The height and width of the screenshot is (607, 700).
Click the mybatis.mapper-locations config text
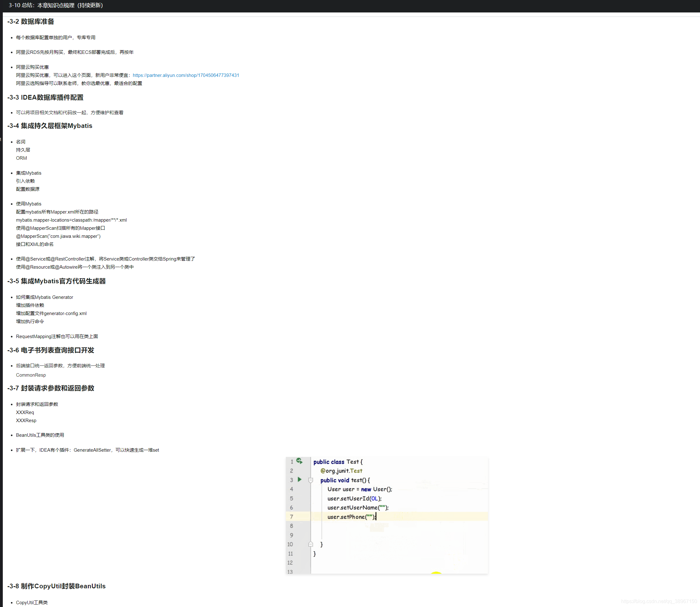tap(71, 220)
